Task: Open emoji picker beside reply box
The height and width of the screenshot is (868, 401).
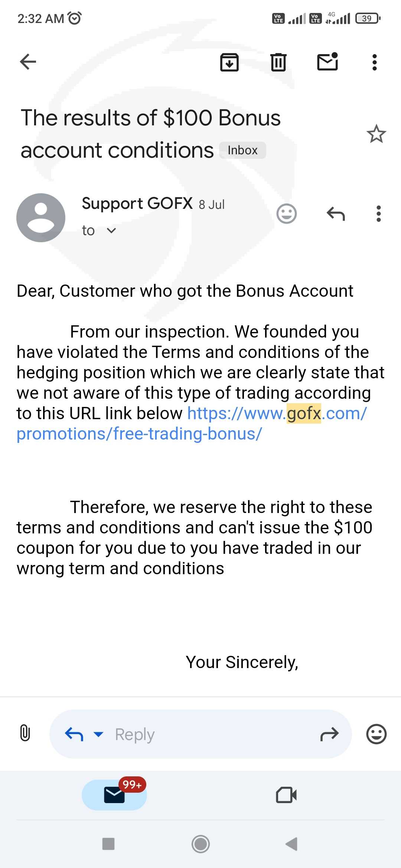Action: pyautogui.click(x=376, y=734)
